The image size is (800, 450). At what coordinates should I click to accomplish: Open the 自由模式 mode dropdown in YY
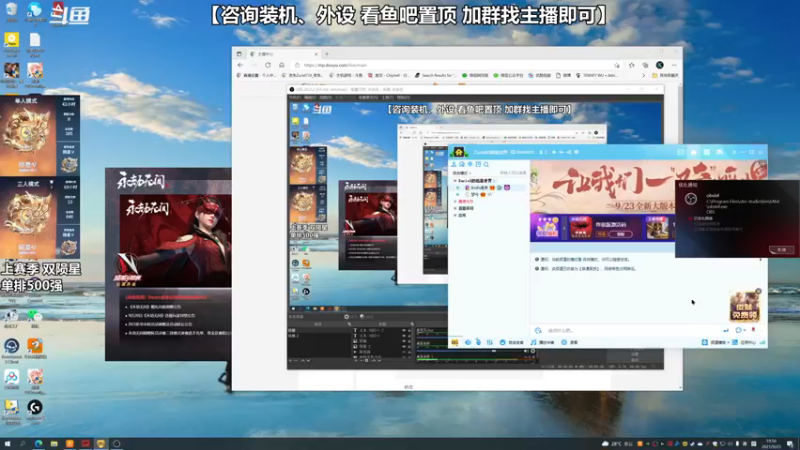462,173
